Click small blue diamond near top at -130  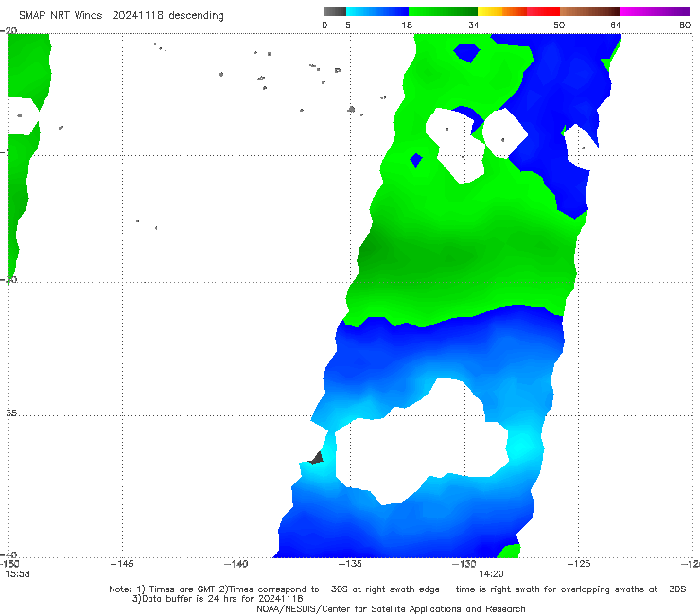pyautogui.click(x=466, y=52)
